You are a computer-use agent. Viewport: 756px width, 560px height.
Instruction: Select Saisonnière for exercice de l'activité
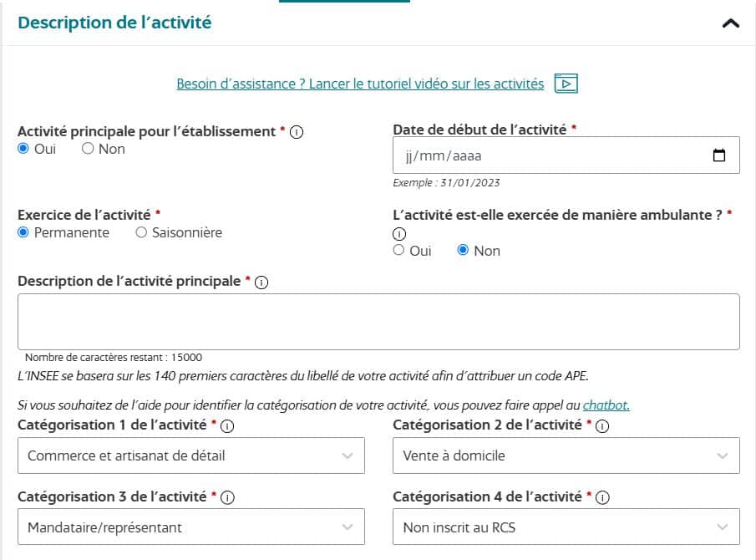click(142, 232)
